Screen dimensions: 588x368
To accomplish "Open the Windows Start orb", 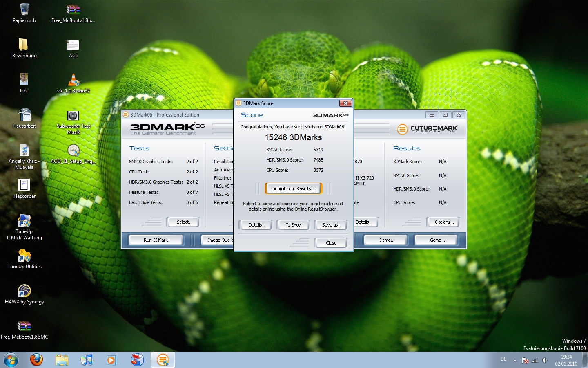I will tap(11, 360).
